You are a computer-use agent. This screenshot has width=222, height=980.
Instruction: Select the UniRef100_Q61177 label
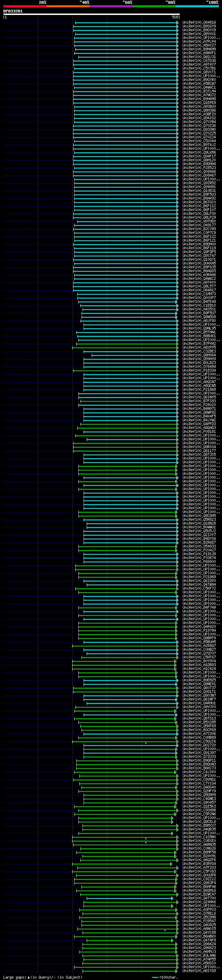pyautogui.click(x=199, y=451)
